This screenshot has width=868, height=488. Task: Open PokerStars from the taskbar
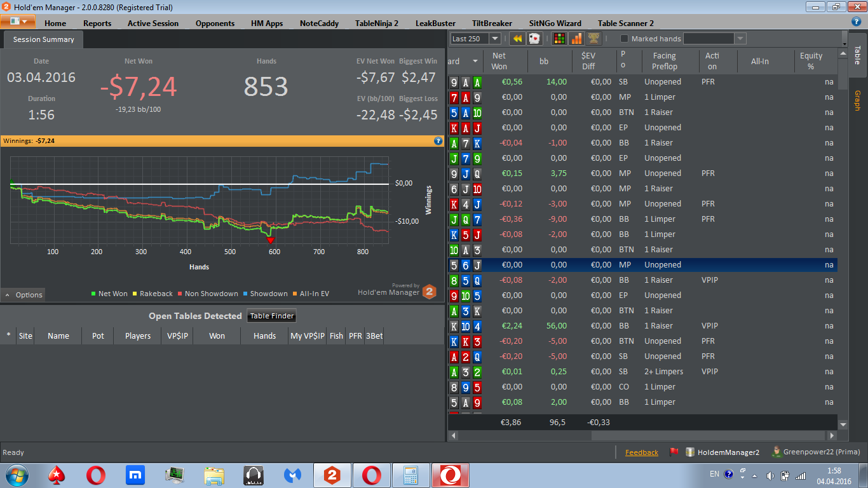57,475
